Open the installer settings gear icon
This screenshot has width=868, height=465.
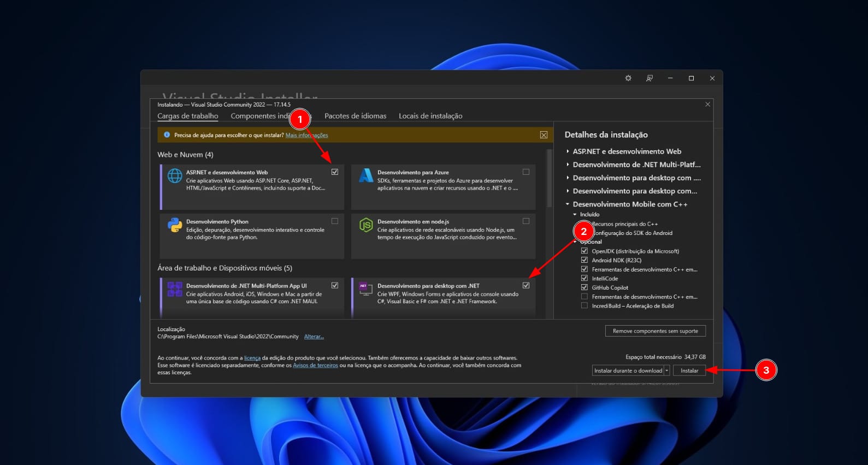tap(628, 78)
